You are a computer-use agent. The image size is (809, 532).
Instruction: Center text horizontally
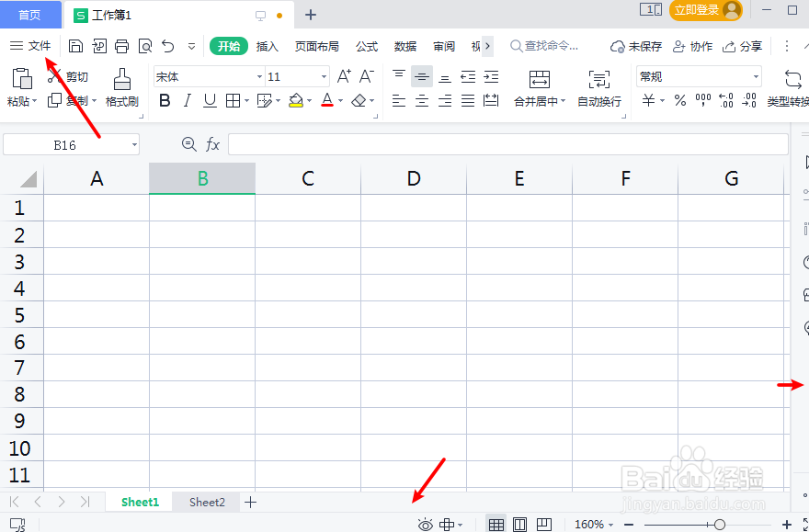coord(422,100)
